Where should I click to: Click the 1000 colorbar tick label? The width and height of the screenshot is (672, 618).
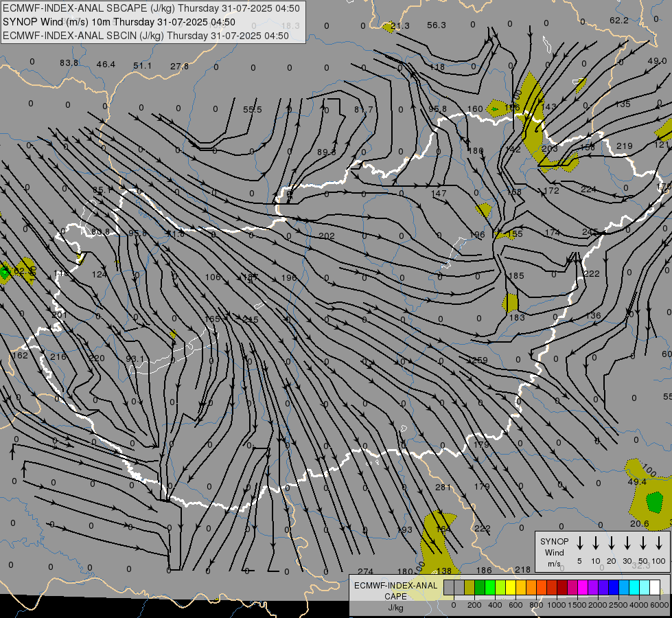point(556,605)
